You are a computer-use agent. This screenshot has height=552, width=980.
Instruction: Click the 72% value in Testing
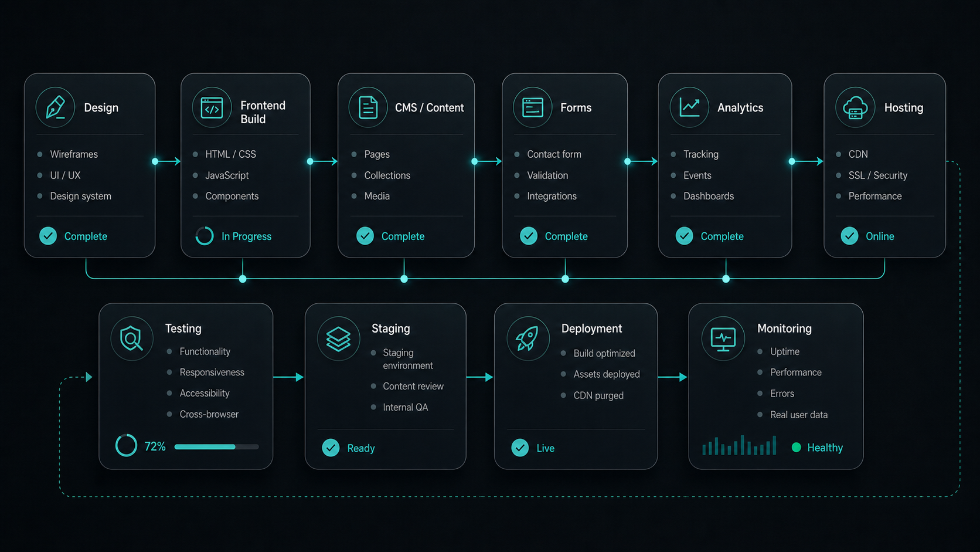[155, 446]
